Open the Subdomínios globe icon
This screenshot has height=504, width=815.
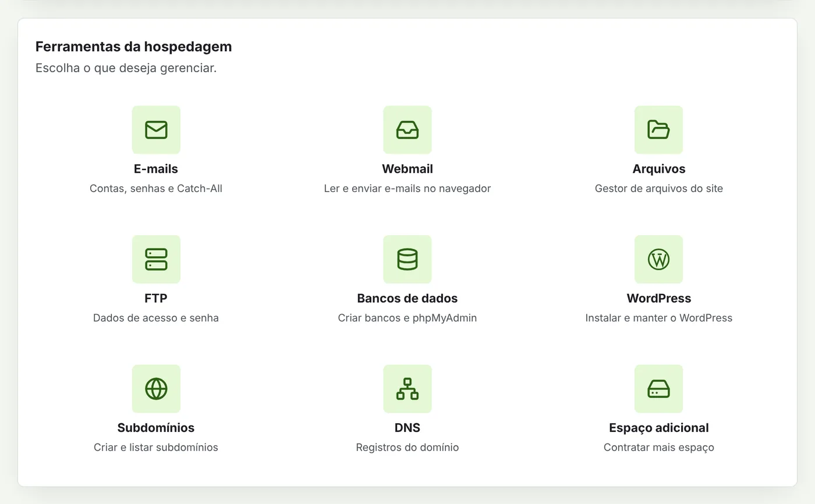pyautogui.click(x=156, y=389)
